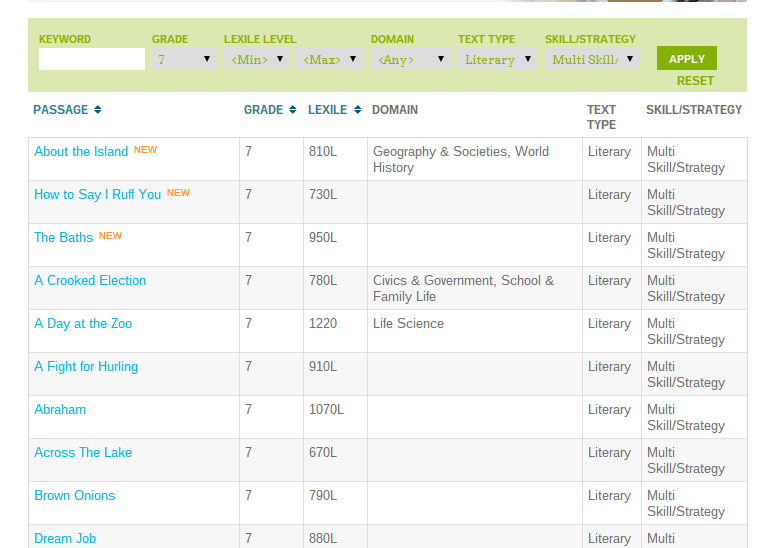Click the Keyword search field

click(92, 59)
